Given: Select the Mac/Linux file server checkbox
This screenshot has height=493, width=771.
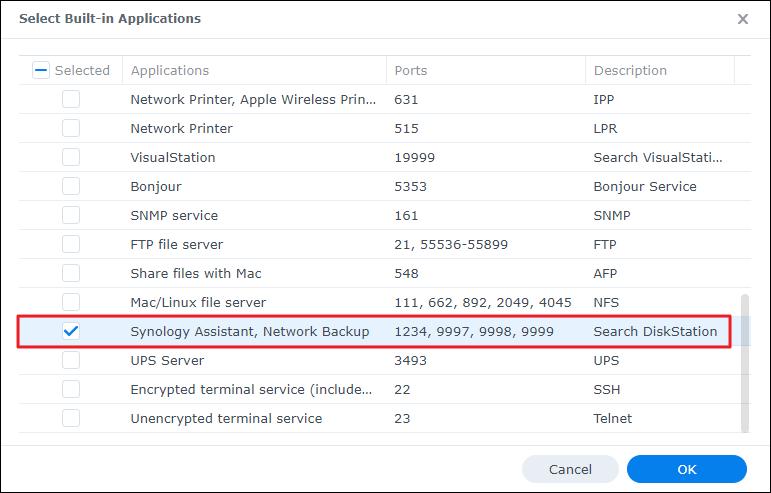Looking at the screenshot, I should coord(71,302).
